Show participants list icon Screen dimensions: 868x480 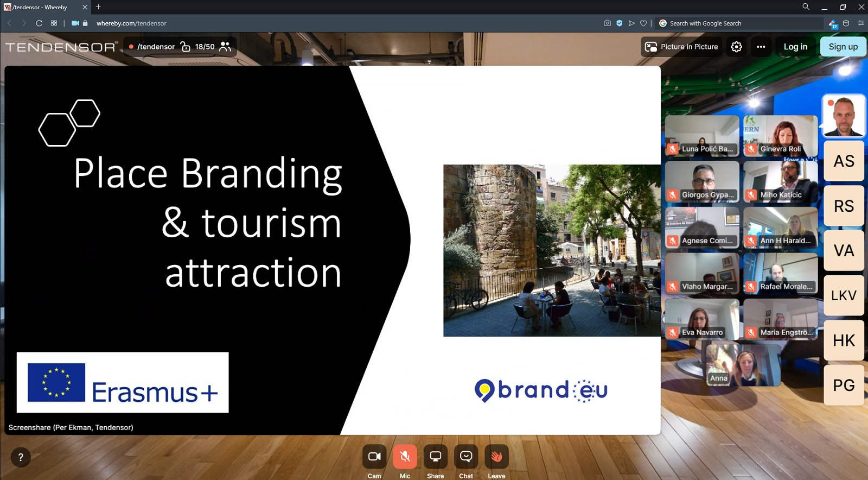225,47
